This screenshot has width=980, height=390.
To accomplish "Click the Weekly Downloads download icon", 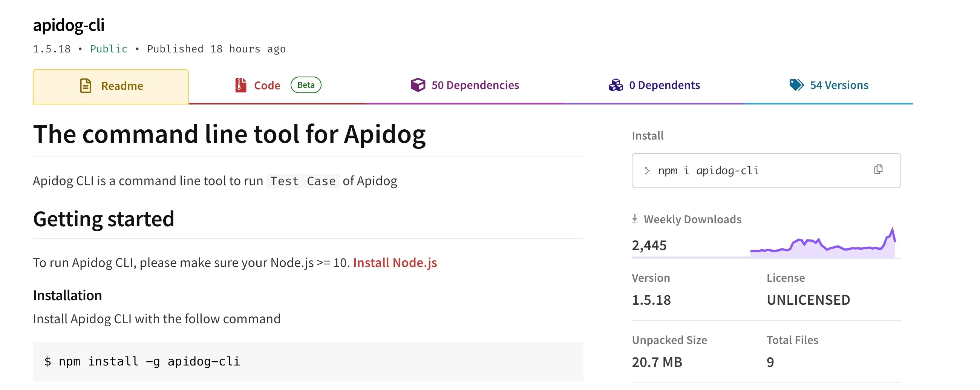I will (x=635, y=219).
